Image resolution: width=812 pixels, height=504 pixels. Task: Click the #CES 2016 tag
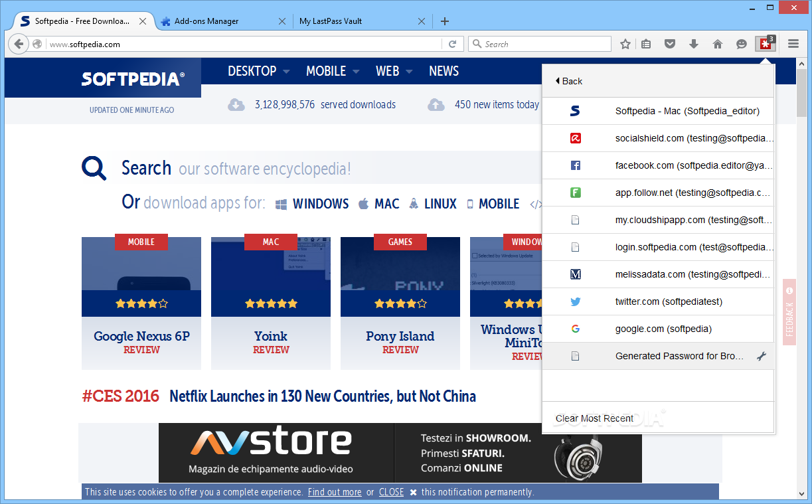pyautogui.click(x=121, y=396)
